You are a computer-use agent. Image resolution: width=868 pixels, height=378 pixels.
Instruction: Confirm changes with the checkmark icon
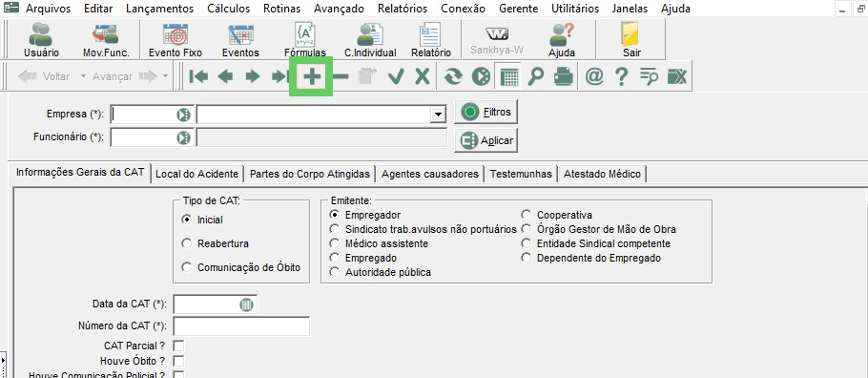396,76
